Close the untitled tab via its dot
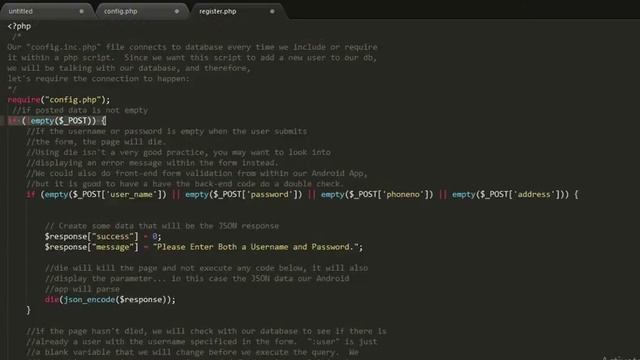The image size is (640, 360). (x=81, y=11)
